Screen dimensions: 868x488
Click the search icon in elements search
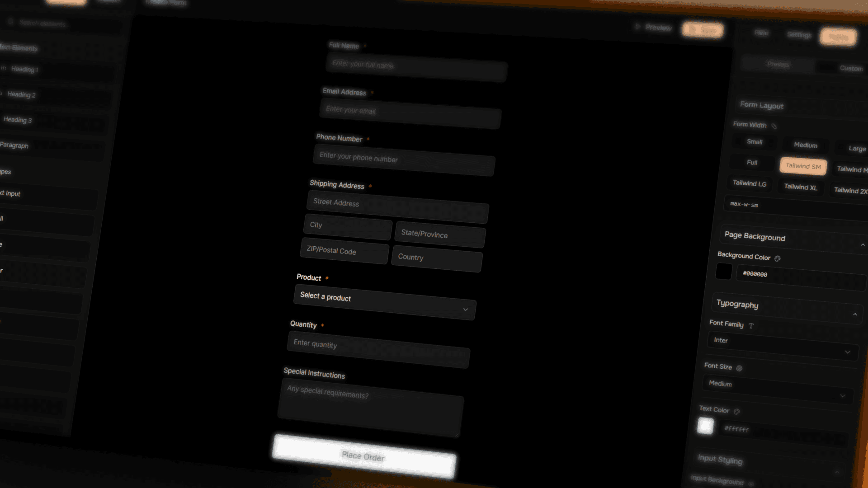(x=11, y=22)
